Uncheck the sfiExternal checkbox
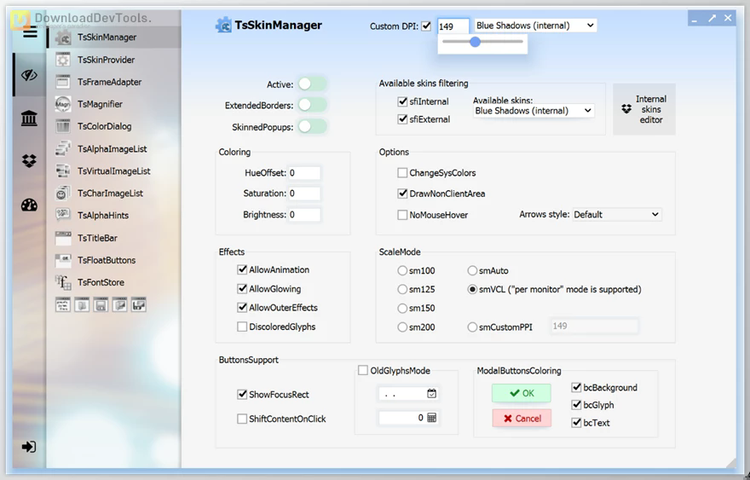 pyautogui.click(x=402, y=119)
